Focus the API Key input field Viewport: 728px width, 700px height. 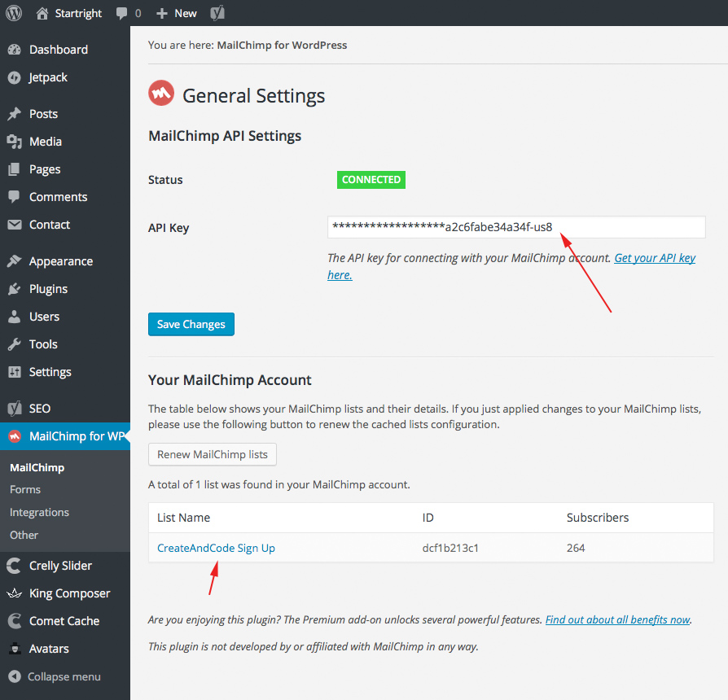coord(516,227)
